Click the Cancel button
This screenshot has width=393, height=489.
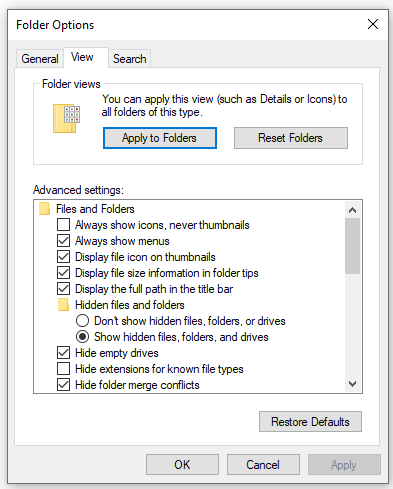[x=263, y=465]
